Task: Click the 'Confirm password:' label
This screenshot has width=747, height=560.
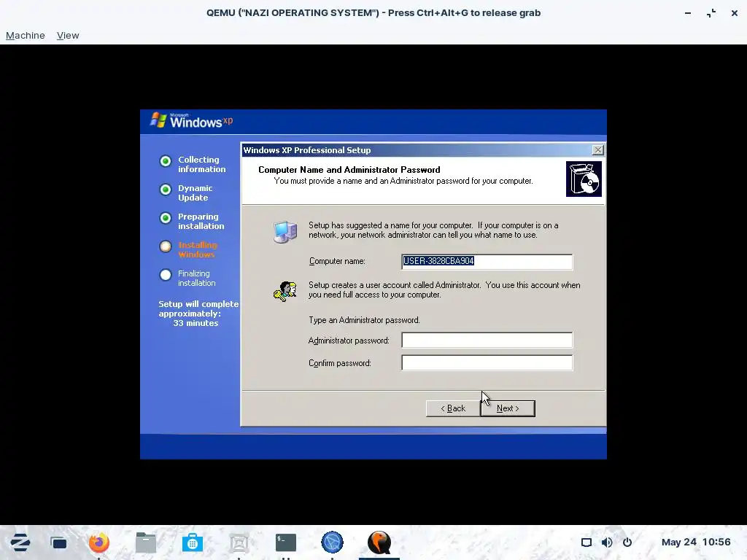Action: coord(340,363)
